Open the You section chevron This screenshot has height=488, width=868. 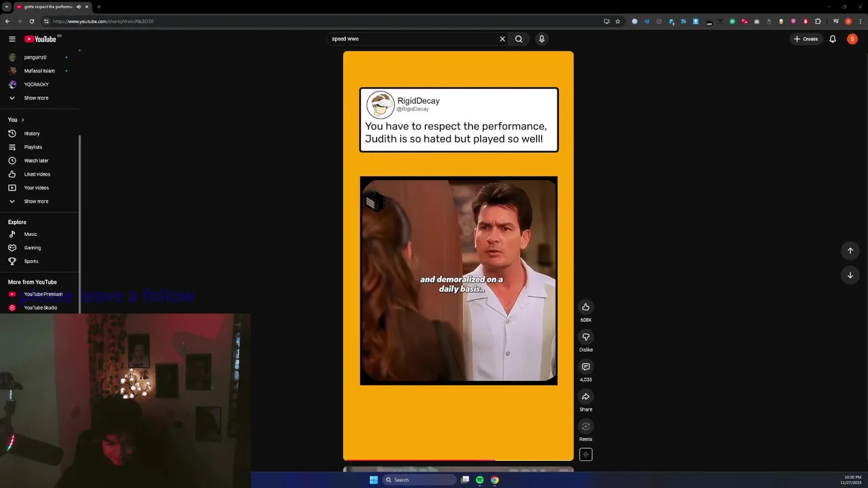[x=22, y=120]
